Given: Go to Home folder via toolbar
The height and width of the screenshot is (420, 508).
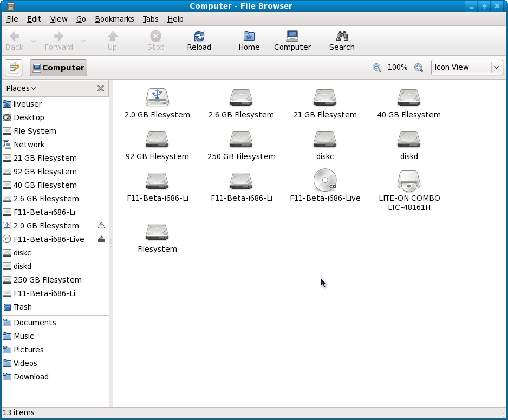Looking at the screenshot, I should pos(249,41).
